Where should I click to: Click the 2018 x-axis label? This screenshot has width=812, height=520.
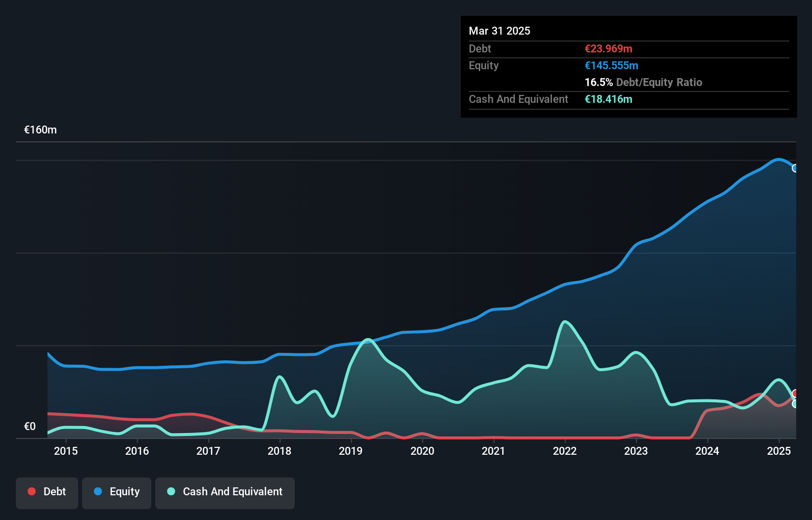tap(279, 451)
